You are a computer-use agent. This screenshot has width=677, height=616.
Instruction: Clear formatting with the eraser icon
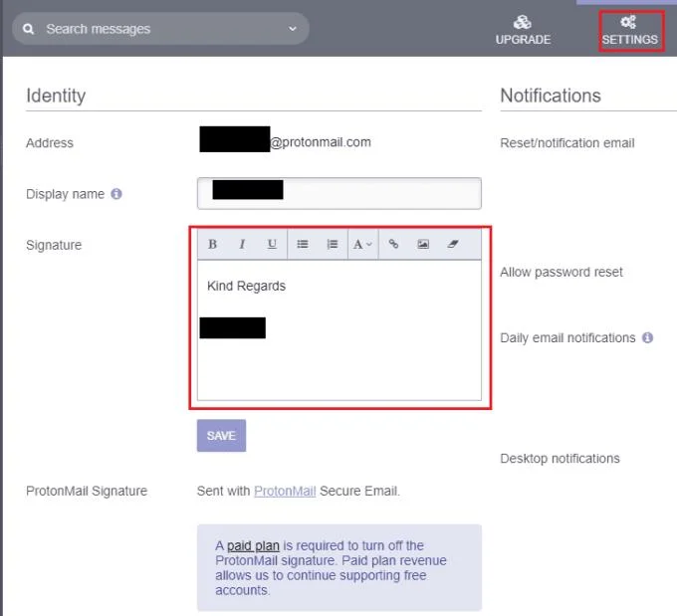(452, 245)
